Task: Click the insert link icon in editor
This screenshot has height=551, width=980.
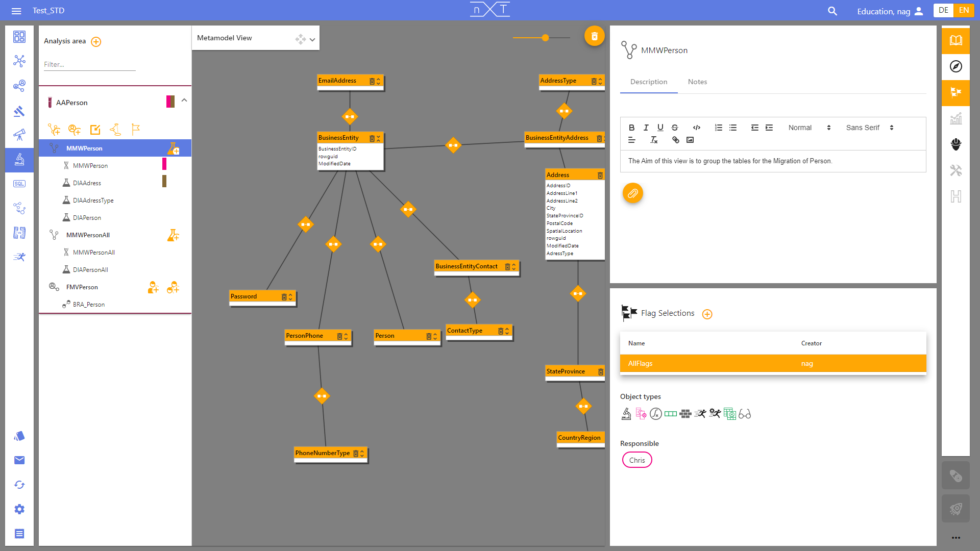Action: tap(675, 140)
